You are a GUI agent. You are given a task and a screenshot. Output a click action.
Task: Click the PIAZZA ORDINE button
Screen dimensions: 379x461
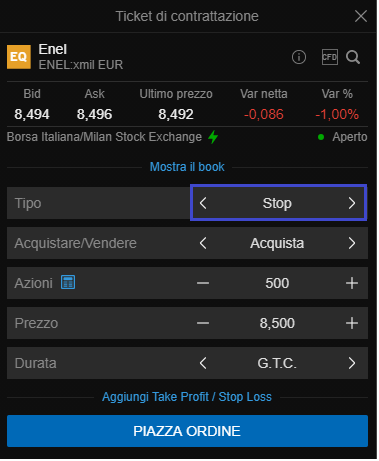(188, 432)
